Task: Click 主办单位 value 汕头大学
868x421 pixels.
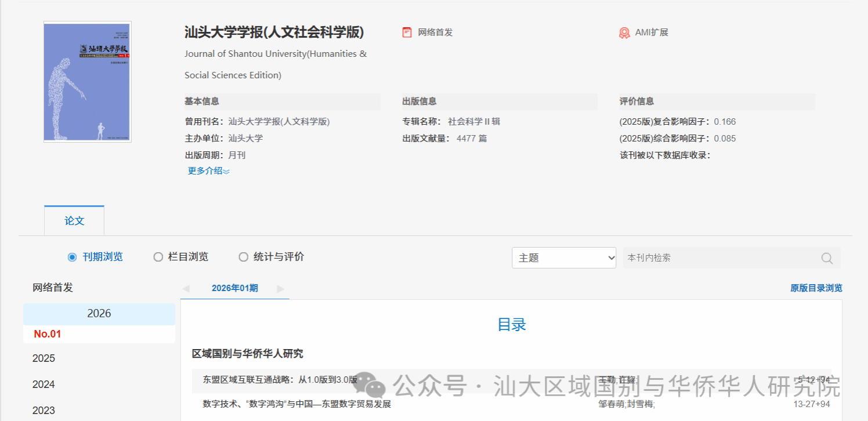Action: tap(245, 139)
